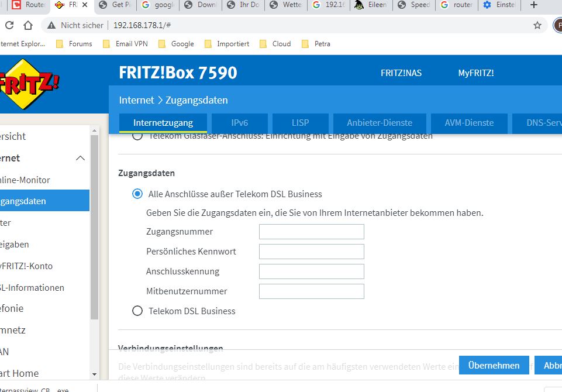Screen dimensions: 562x392
Task: Open the AVM-Dienste tab
Action: pos(469,123)
